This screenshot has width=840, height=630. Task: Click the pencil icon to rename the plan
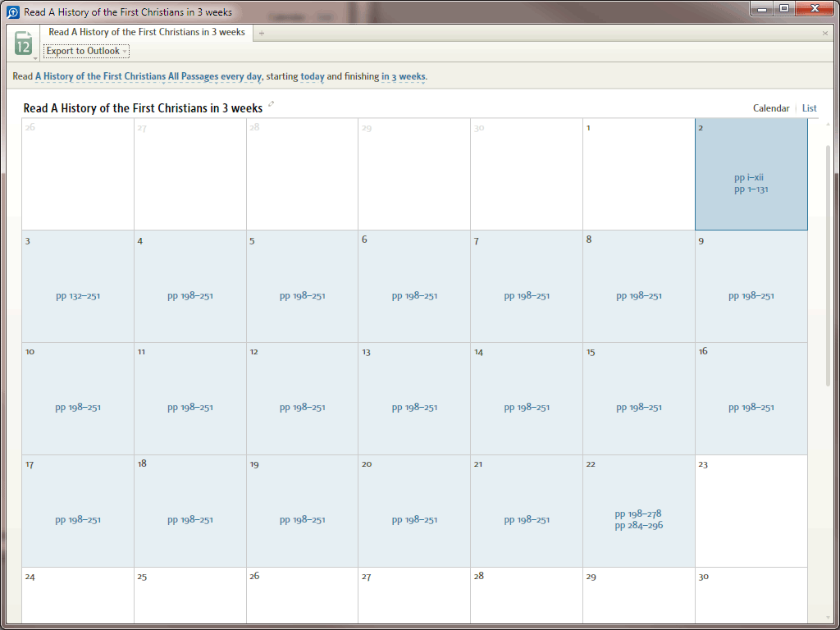tap(271, 104)
